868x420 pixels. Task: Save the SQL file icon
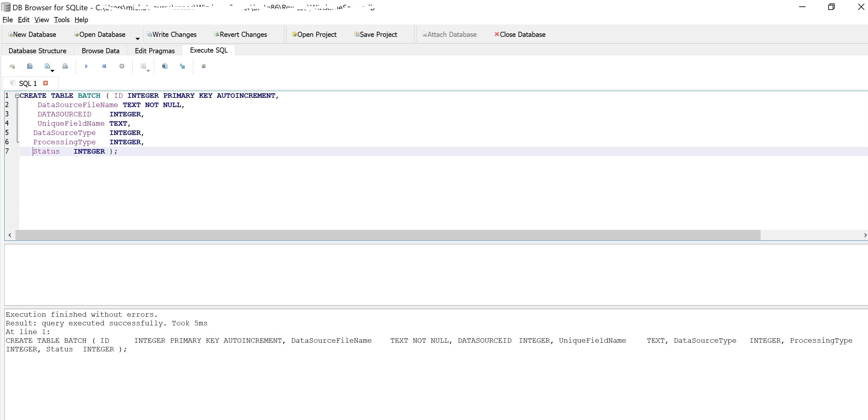[47, 66]
